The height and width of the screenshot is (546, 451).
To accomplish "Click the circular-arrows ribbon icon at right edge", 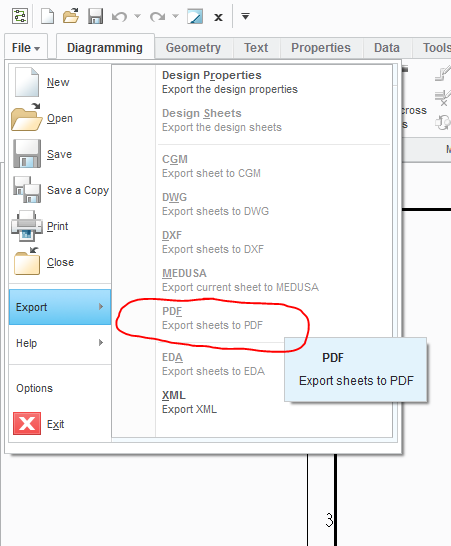I will tap(443, 123).
